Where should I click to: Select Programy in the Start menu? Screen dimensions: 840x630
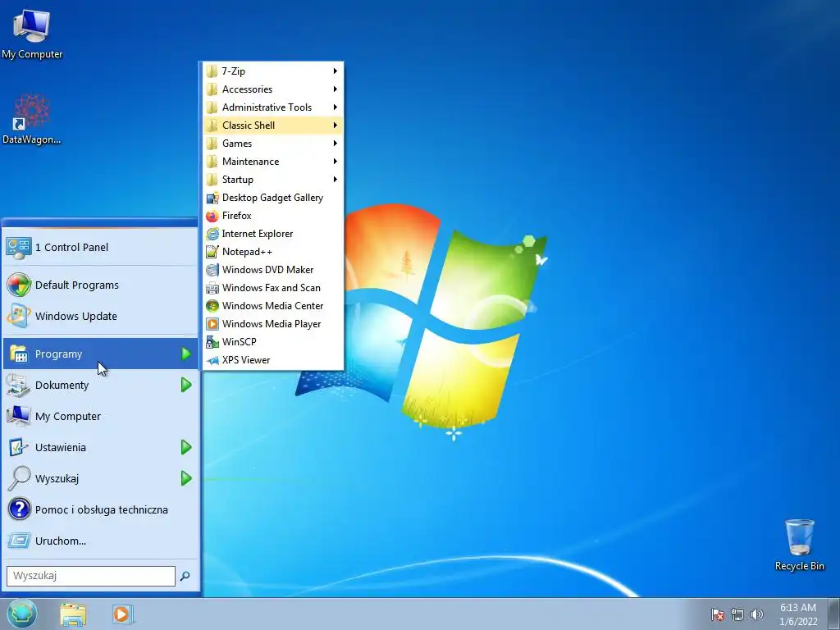(101, 354)
